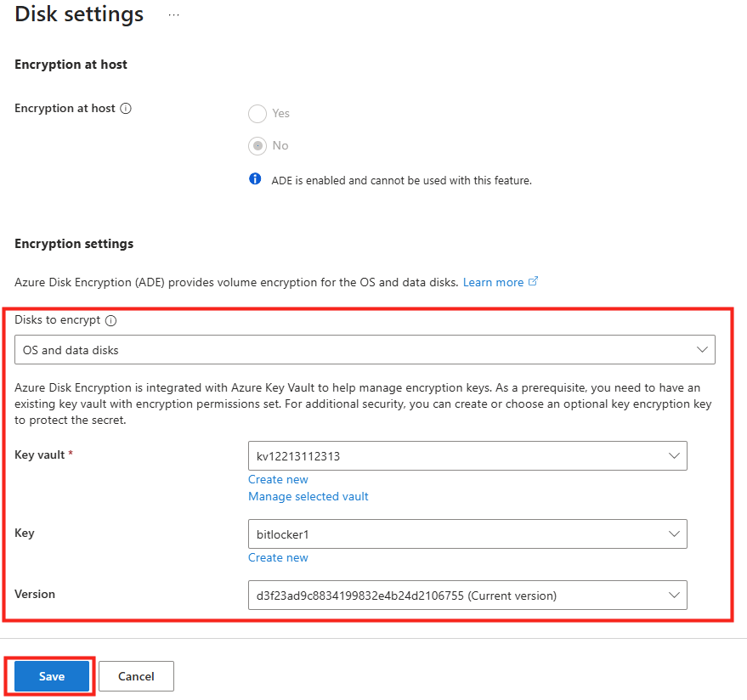This screenshot has width=747, height=700.
Task: Click the blue info icon beside ADE message
Action: (x=255, y=179)
